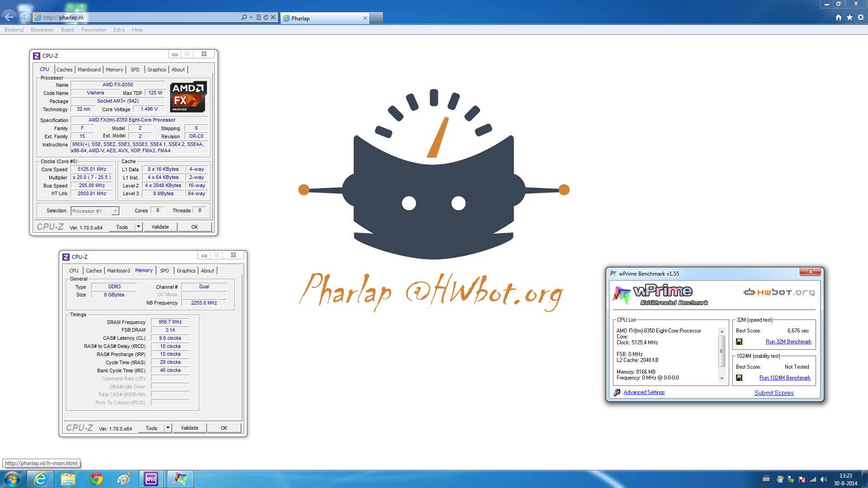Open Paint from the taskbar
The image size is (868, 488).
pos(124,479)
